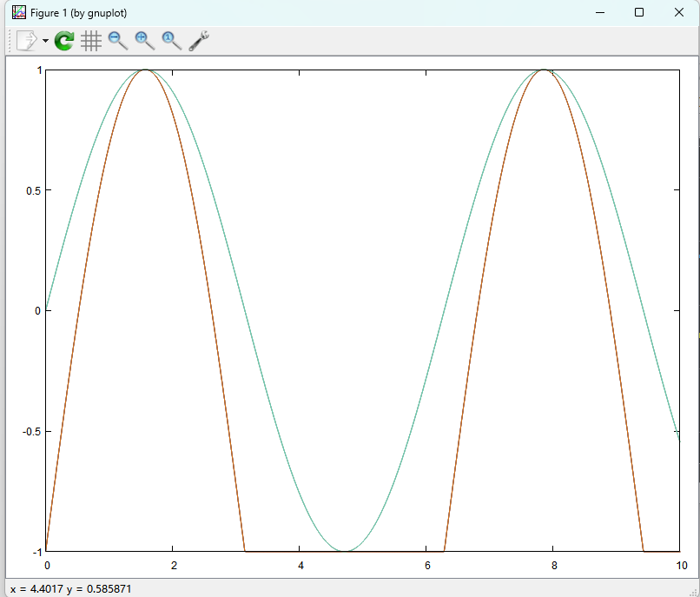The width and height of the screenshot is (700, 597).
Task: Click the mouse coordinates readout in status bar
Action: pos(70,588)
